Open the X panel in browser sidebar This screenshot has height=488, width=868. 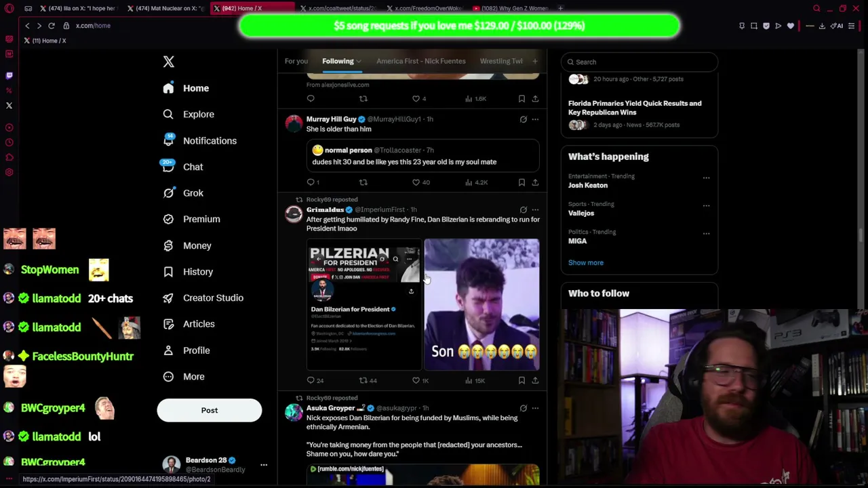(9, 105)
